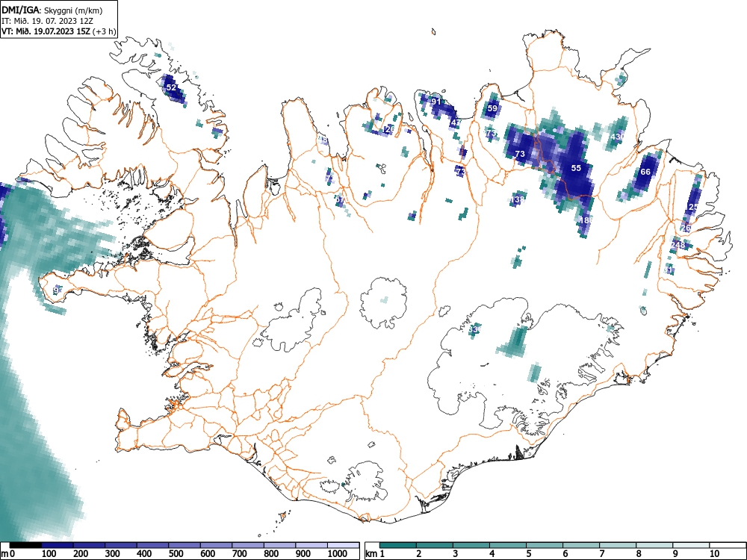Click the '66' visibility value in the east

point(645,172)
